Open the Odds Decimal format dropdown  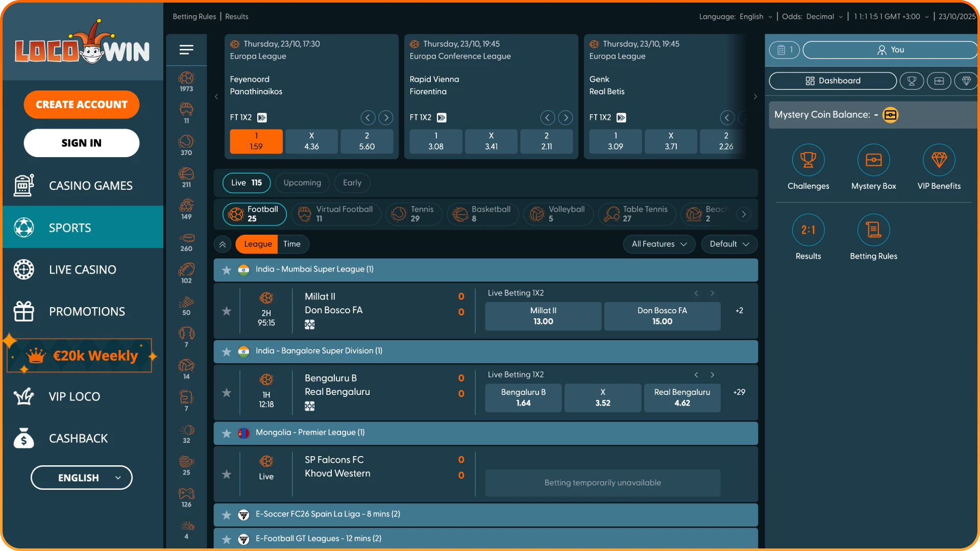point(824,16)
